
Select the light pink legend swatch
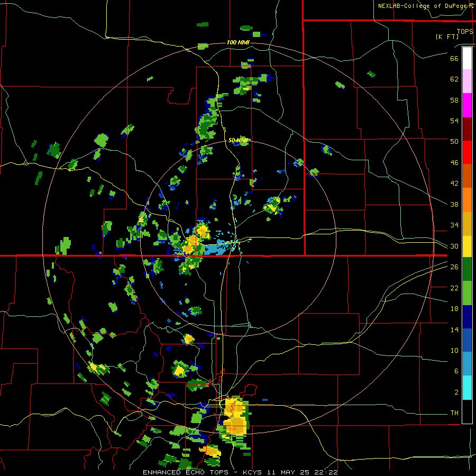tap(467, 81)
